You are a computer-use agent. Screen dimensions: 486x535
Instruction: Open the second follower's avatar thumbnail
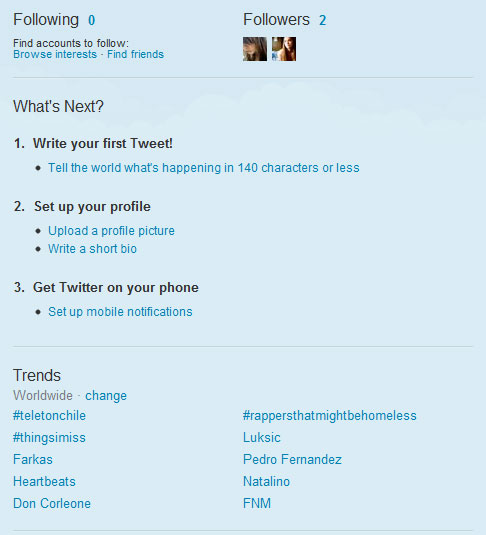pyautogui.click(x=284, y=49)
